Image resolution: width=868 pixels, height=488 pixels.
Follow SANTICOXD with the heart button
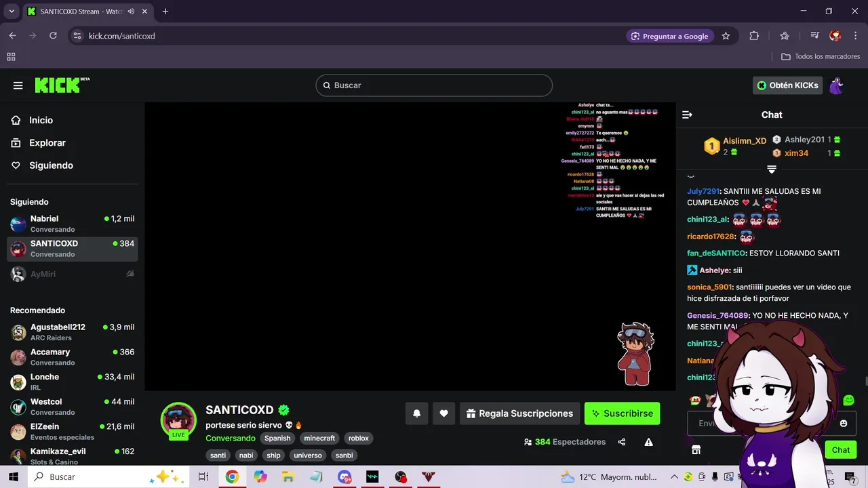coord(443,413)
